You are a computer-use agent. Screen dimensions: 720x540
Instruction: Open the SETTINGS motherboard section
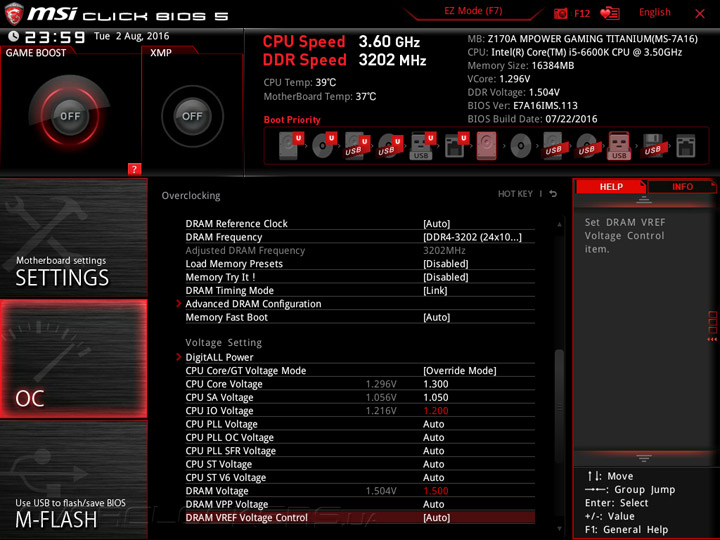[x=73, y=238]
